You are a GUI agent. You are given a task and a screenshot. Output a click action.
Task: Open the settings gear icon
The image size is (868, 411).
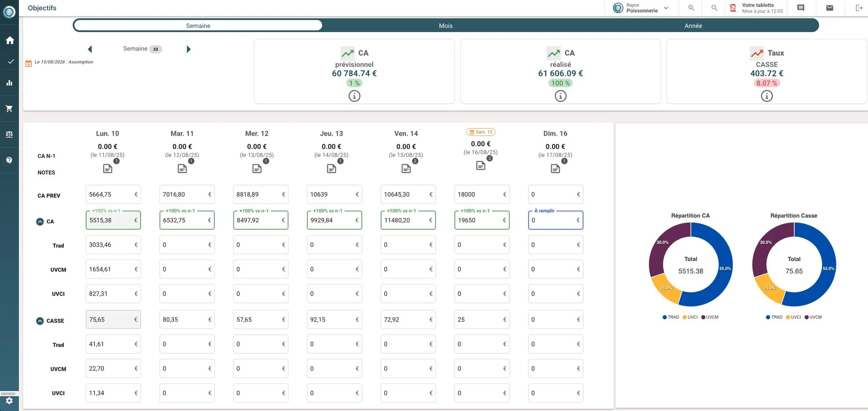click(9, 401)
